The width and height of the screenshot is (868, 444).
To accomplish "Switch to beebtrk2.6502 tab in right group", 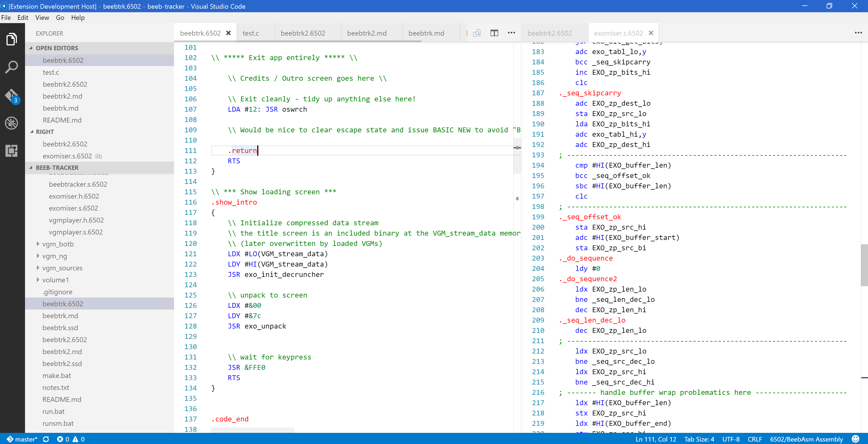I will coord(554,33).
